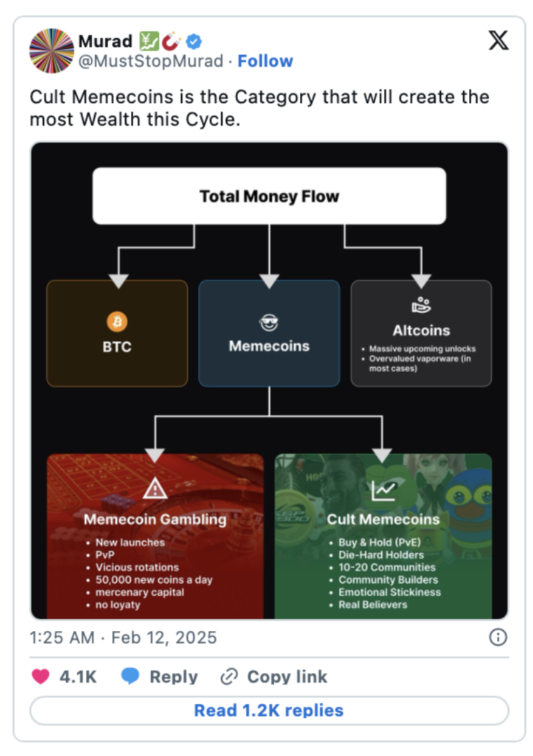Image resolution: width=533 pixels, height=756 pixels.
Task: Click the Bitcoin logo in BTC box
Action: 117,322
